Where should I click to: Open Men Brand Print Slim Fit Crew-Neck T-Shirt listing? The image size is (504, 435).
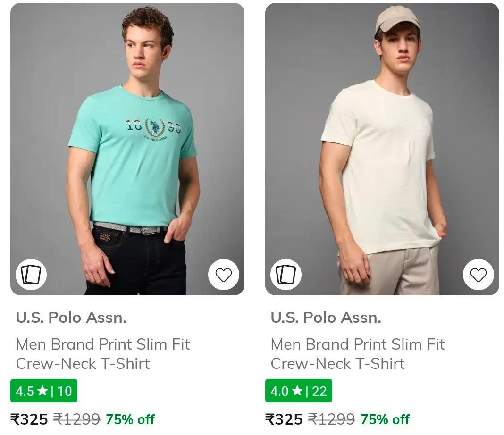(x=102, y=353)
